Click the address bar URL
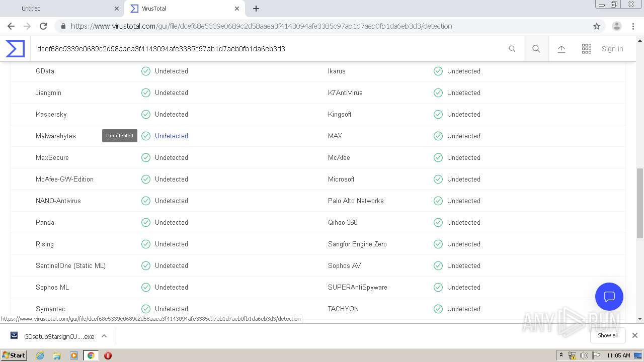 click(261, 26)
